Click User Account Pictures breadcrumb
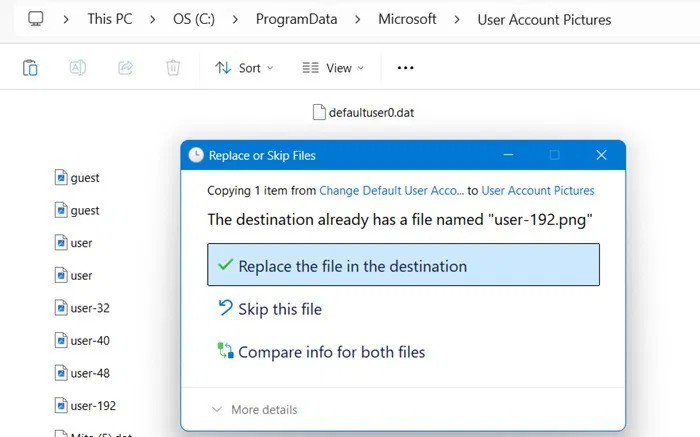The image size is (700, 437). [x=544, y=20]
